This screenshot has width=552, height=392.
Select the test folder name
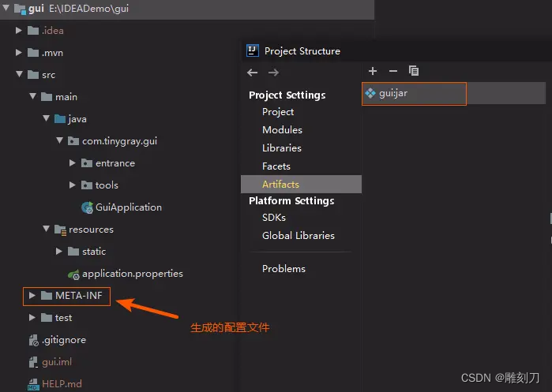(x=64, y=318)
